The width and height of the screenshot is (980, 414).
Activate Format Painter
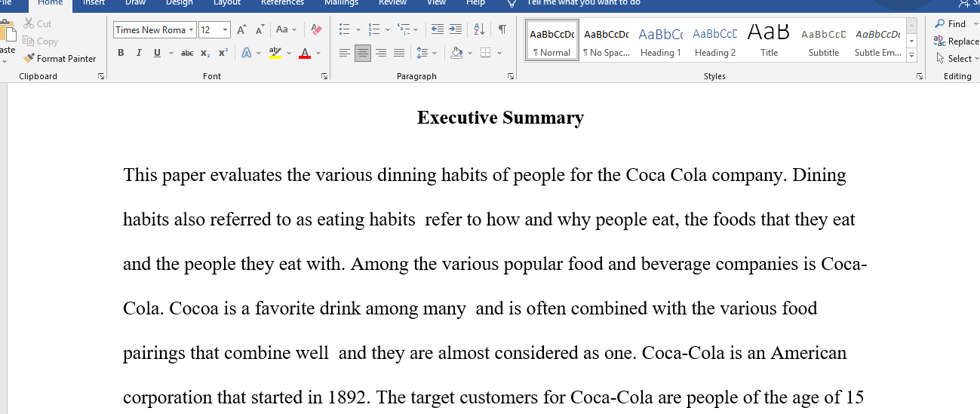(x=60, y=59)
